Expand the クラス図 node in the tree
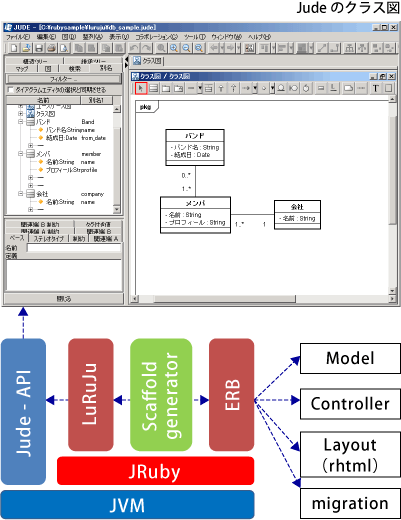 (x=21, y=114)
